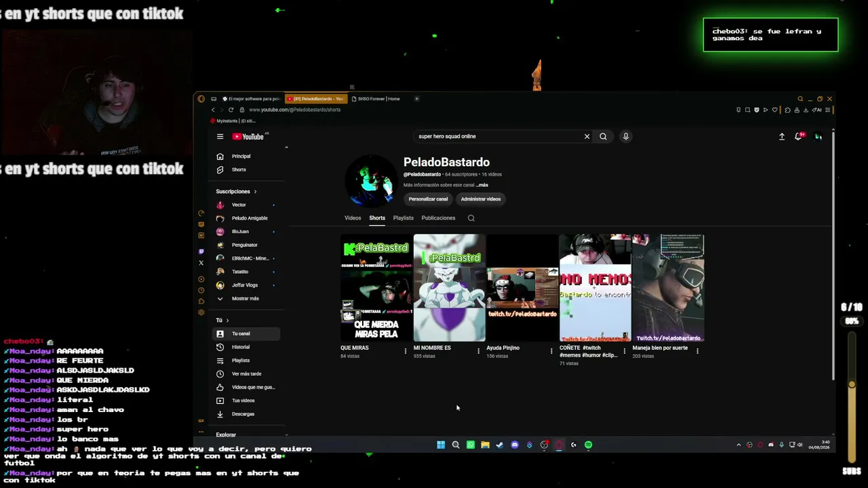
Task: Go to the YouTube logo home
Action: point(248,136)
